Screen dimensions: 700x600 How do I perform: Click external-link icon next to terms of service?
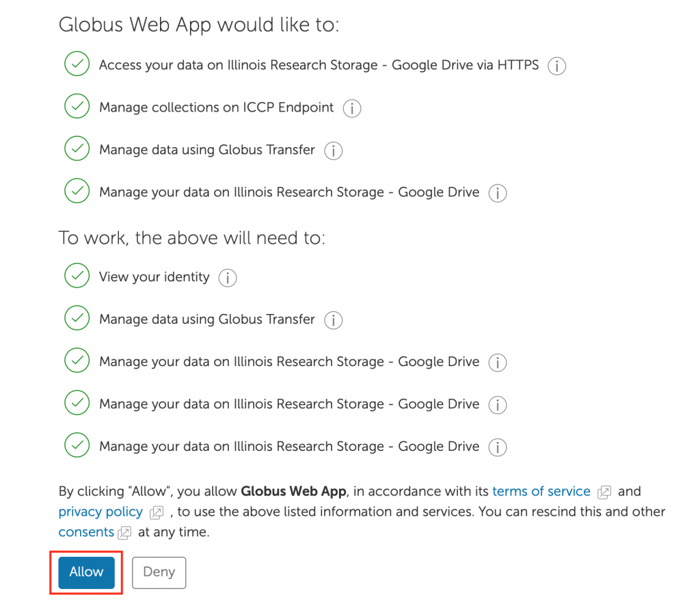click(604, 492)
